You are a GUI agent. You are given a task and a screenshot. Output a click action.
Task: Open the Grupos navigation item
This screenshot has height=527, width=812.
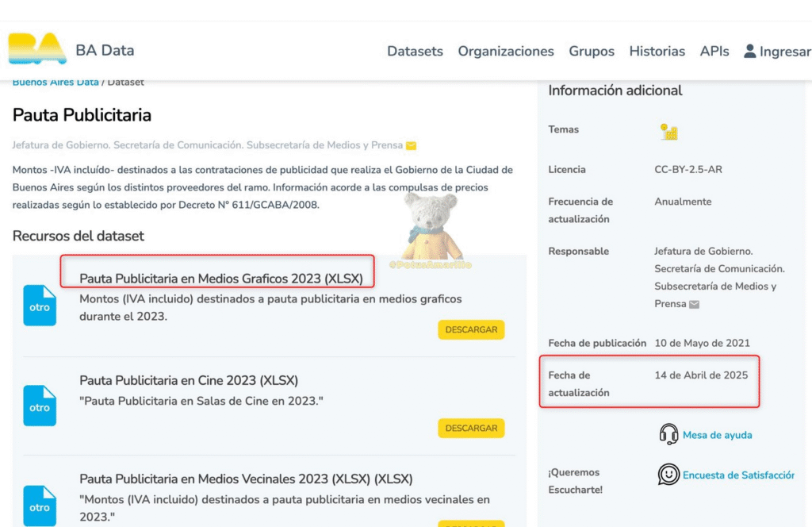(592, 52)
